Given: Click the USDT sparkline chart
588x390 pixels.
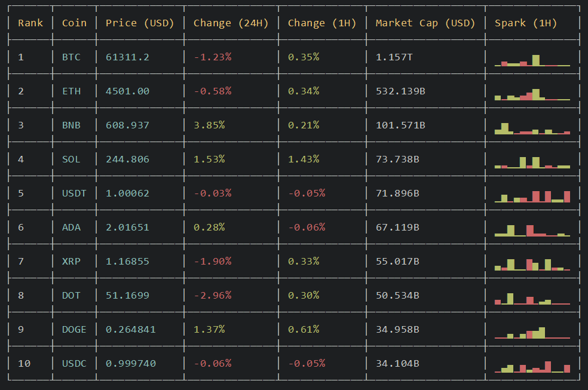Looking at the screenshot, I should [532, 196].
